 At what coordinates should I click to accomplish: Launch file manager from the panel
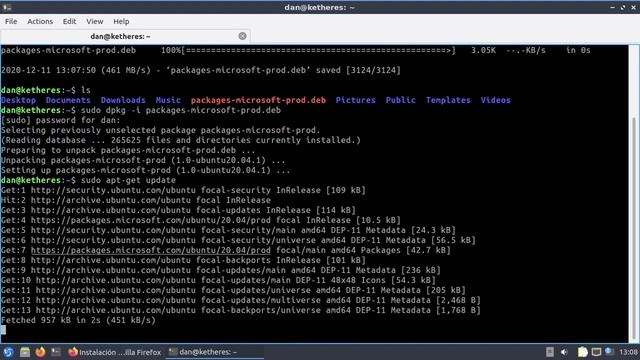point(24,352)
